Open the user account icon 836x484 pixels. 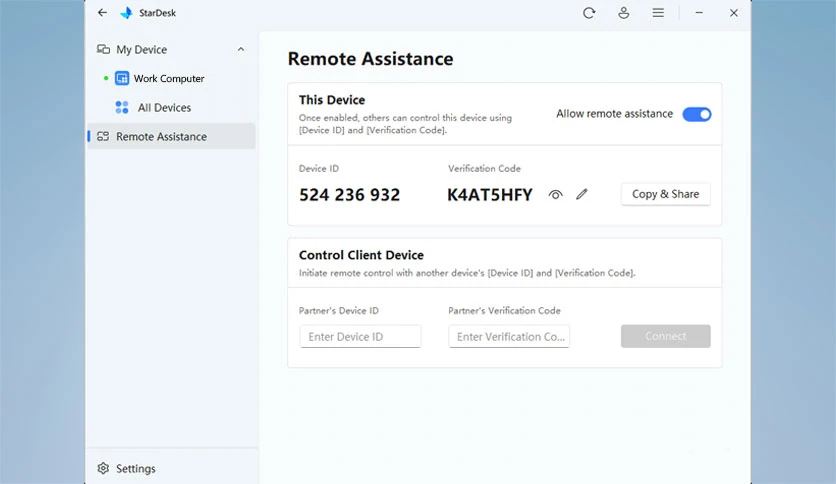623,13
